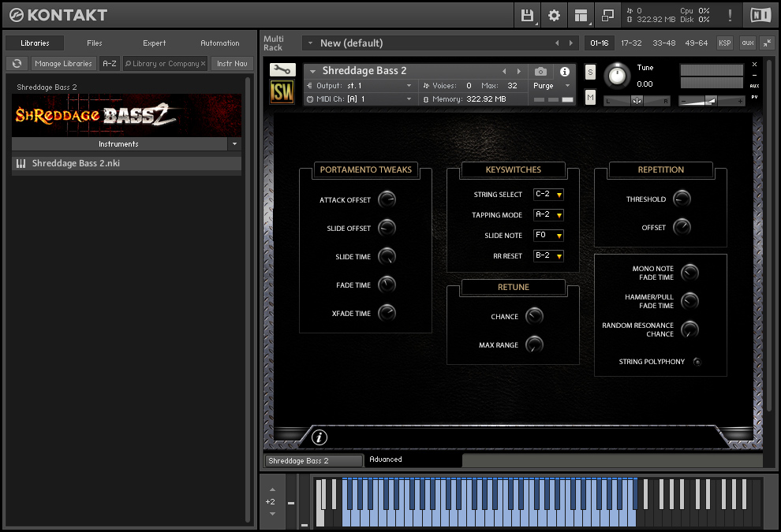The width and height of the screenshot is (781, 532).
Task: Click the wrench edit instrument icon
Action: (282, 70)
